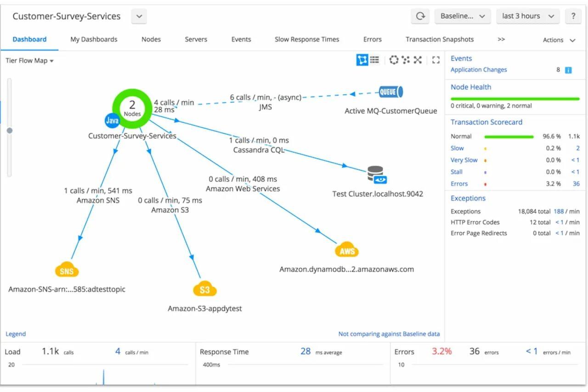Click the zoom slider handle
The width and height of the screenshot is (588, 392).
[9, 131]
